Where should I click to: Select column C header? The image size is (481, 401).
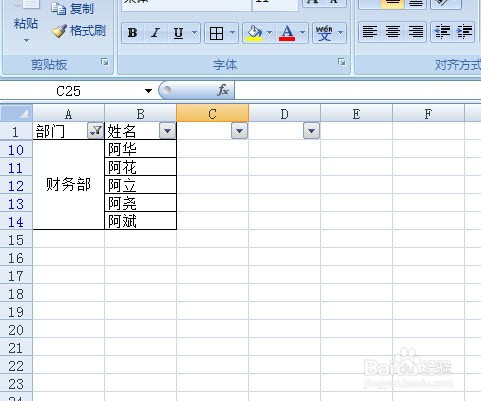point(213,113)
